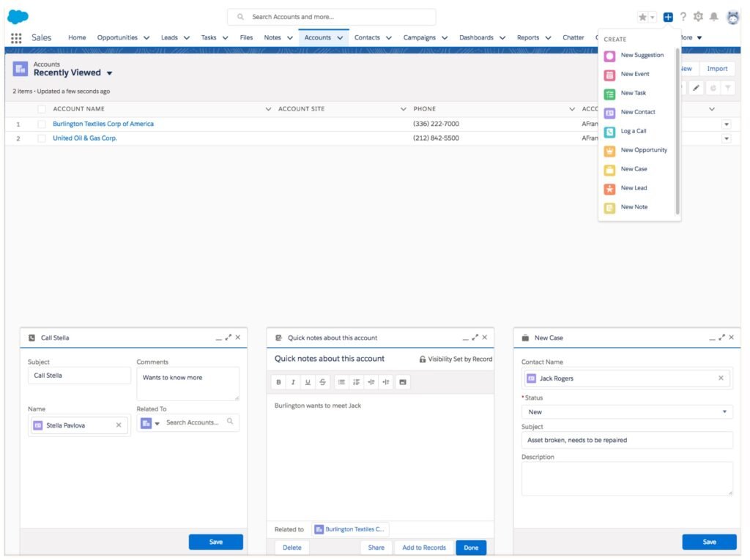This screenshot has width=750, height=560.
Task: Click the Salesforce cloud logo
Action: 18,17
